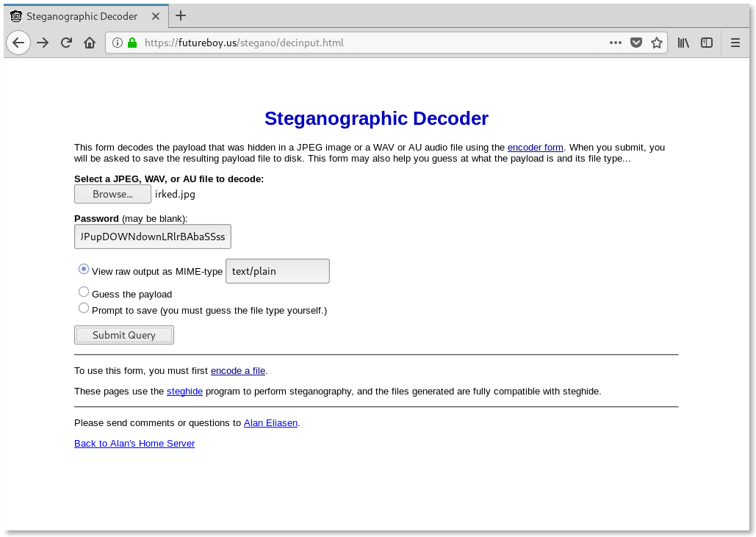Click the tab's favicon icon
Viewport: 756px width, 537px height.
point(16,16)
